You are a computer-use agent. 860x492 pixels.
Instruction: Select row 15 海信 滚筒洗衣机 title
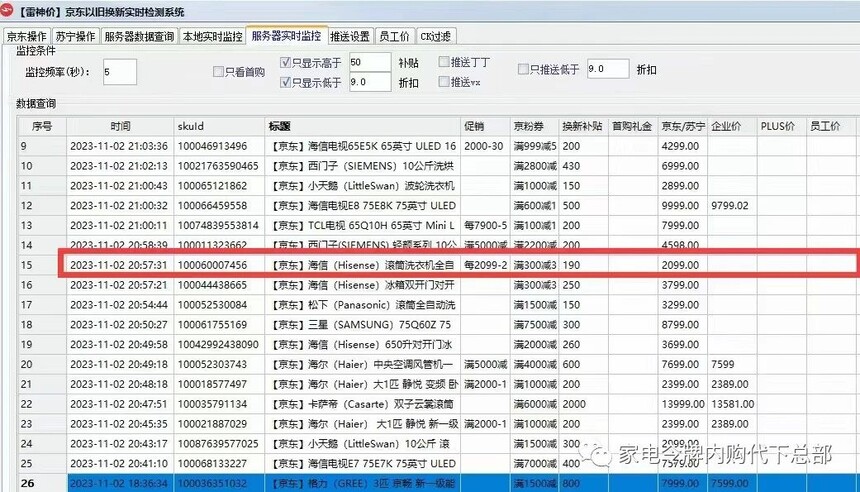[x=363, y=265]
